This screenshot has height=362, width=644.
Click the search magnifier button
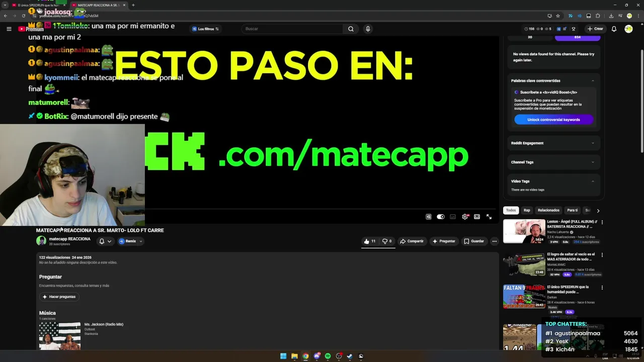point(351,29)
